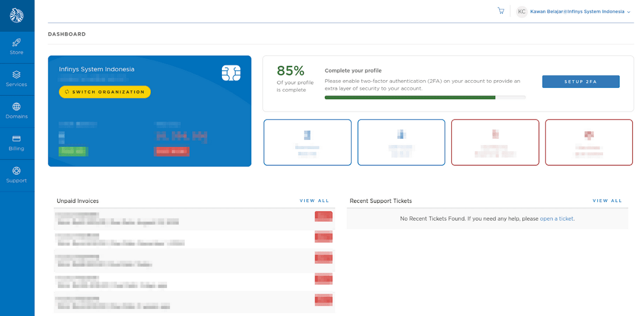Viewport: 644px width, 316px height.
Task: Follow the open a ticket link
Action: pos(556,219)
